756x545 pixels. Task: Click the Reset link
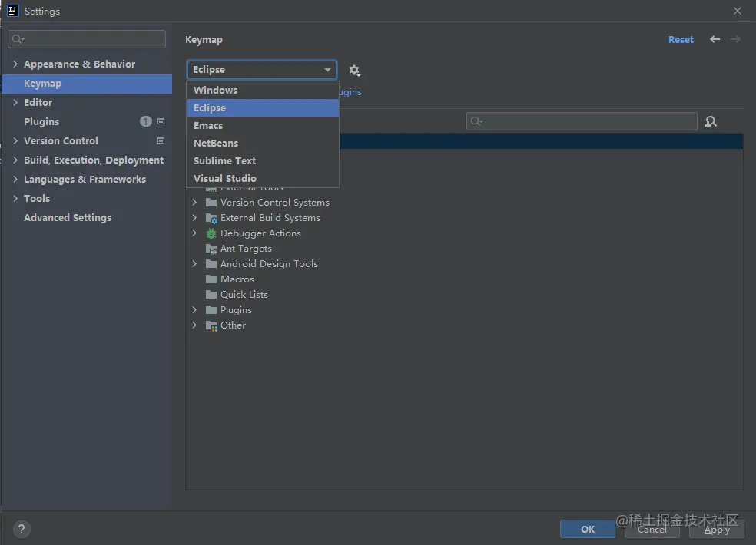tap(681, 39)
